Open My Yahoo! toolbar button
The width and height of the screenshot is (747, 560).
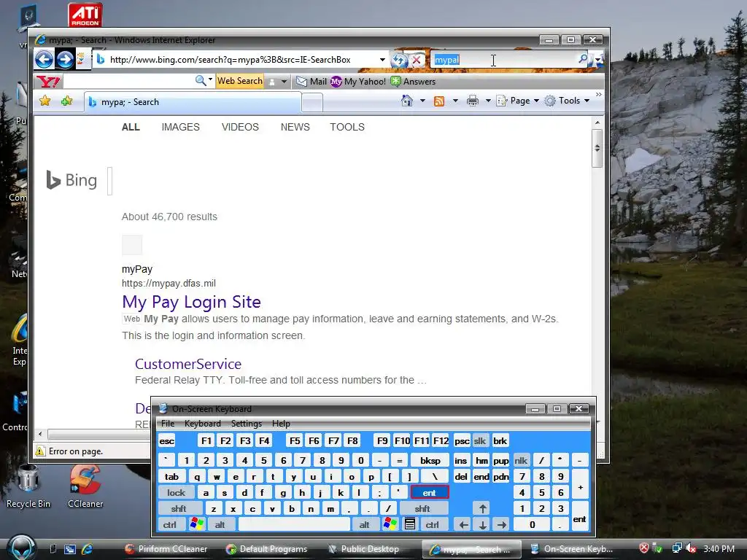point(358,82)
